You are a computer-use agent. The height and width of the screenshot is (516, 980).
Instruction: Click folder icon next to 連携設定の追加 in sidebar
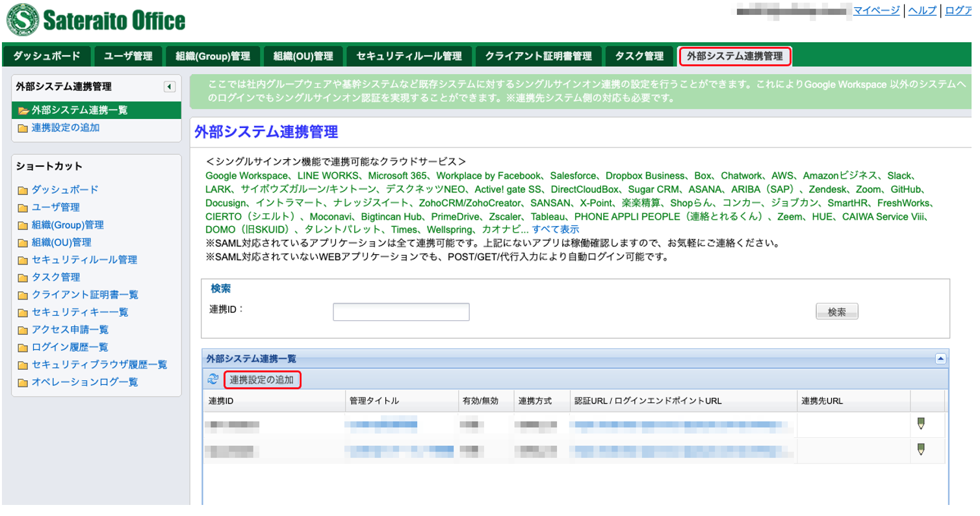tap(23, 128)
